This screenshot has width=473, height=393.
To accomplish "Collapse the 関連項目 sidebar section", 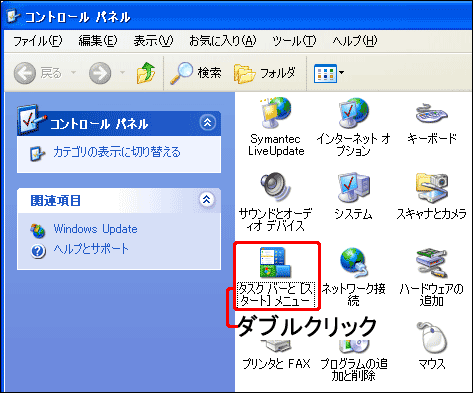I will click(x=207, y=200).
